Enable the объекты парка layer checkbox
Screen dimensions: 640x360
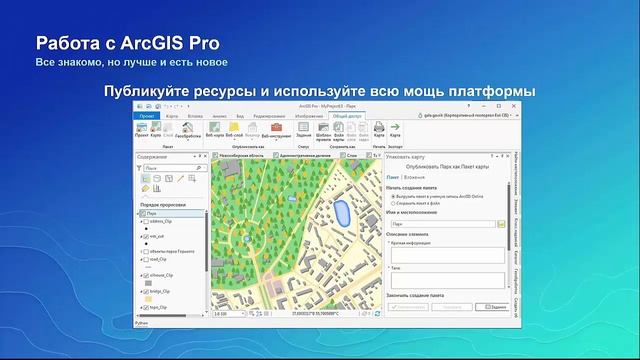tap(146, 252)
